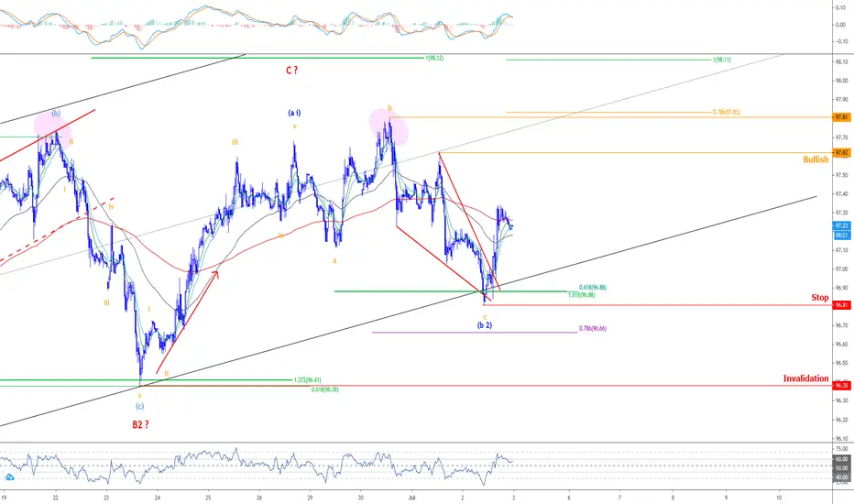Select the red 'Stop' text label

(x=820, y=298)
